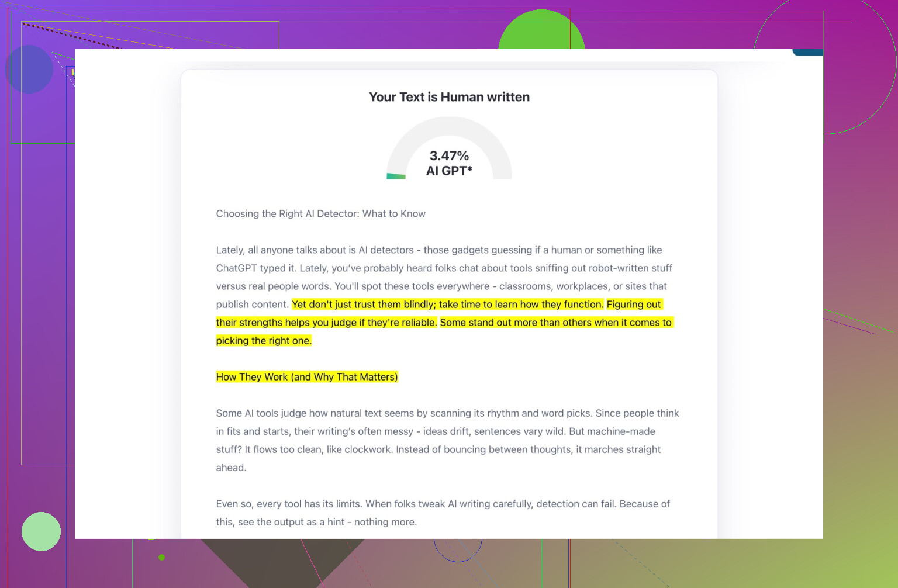Image resolution: width=898 pixels, height=588 pixels.
Task: Click the title "Choosing the Right AI Detector"
Action: [x=320, y=214]
